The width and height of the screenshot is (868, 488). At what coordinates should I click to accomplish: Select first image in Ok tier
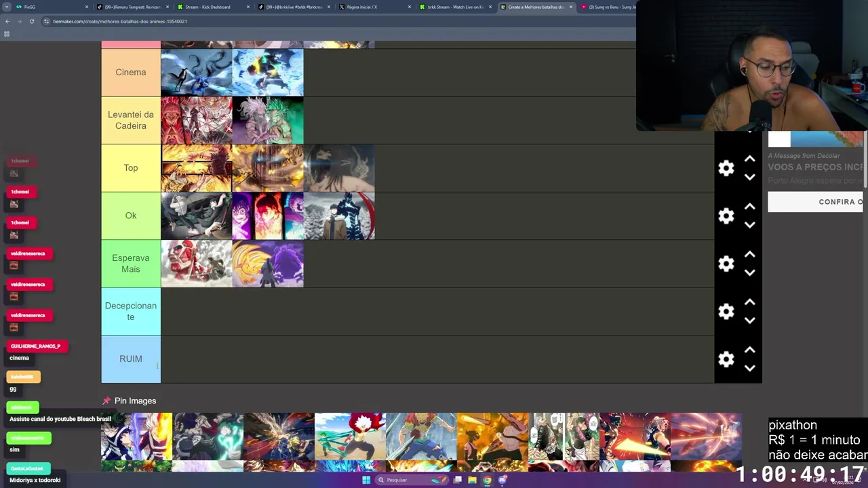click(197, 216)
